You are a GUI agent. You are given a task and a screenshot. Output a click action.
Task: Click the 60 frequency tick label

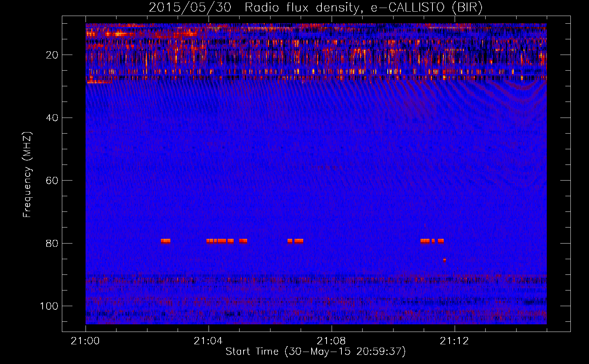point(52,181)
